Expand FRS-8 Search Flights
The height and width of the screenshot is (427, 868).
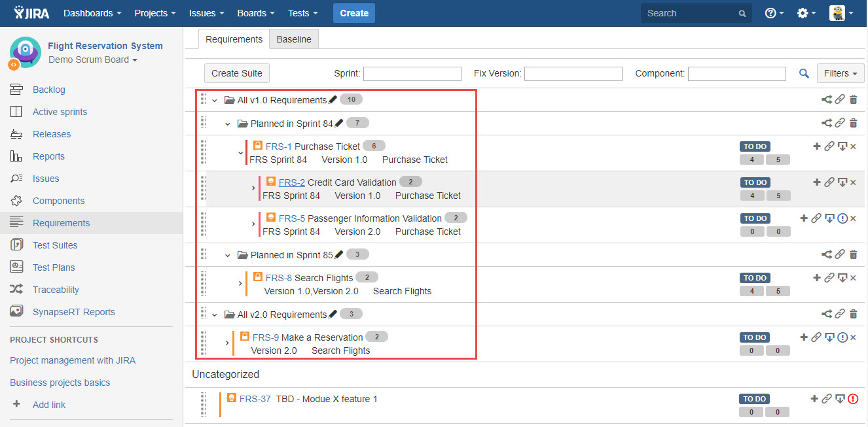pyautogui.click(x=240, y=284)
